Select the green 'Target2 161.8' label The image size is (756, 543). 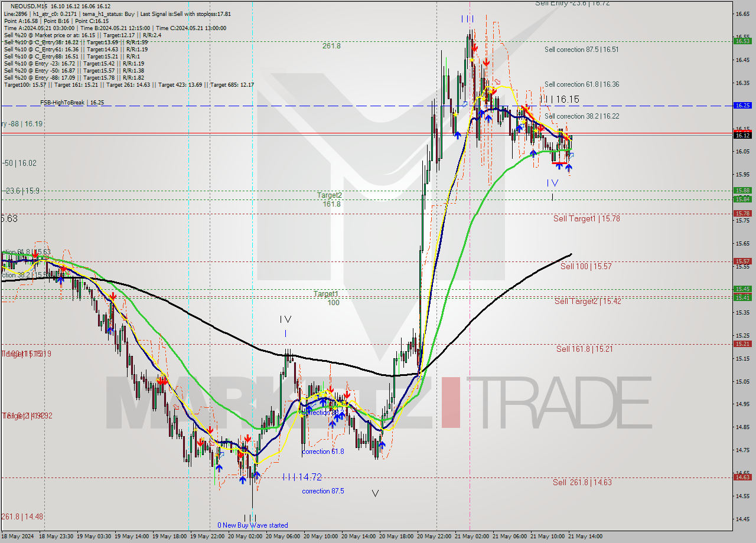pyautogui.click(x=330, y=199)
